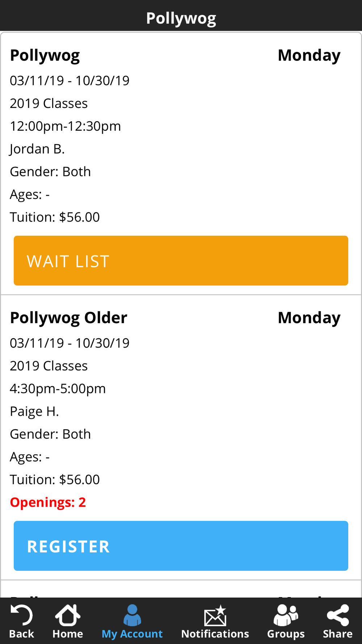Image resolution: width=362 pixels, height=644 pixels.
Task: Click instructor name Jordan B.
Action: (37, 149)
